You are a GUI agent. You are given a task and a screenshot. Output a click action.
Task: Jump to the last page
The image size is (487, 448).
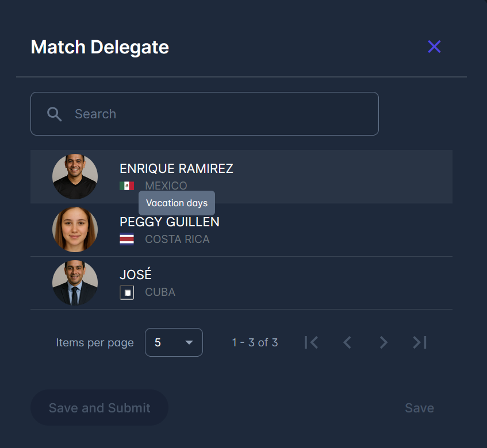(420, 342)
